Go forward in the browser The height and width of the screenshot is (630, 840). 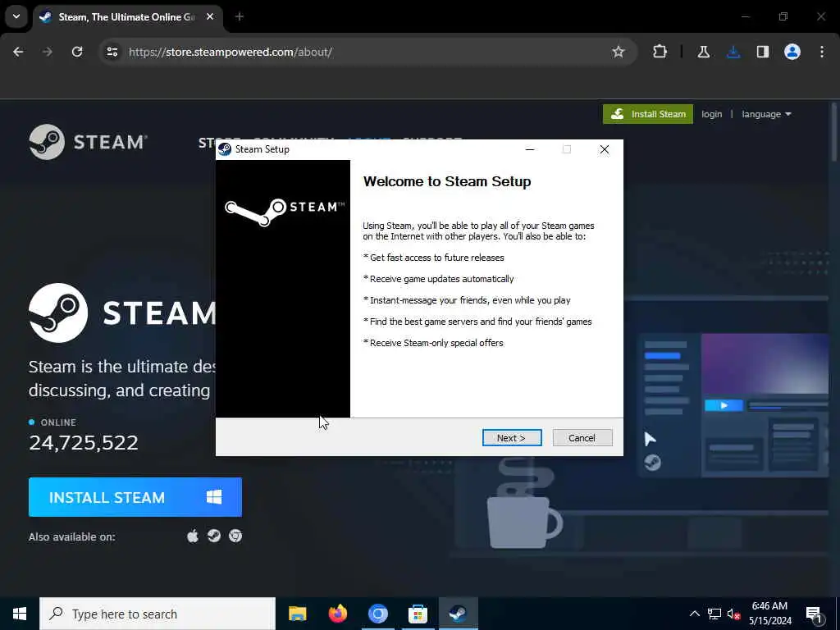(47, 52)
